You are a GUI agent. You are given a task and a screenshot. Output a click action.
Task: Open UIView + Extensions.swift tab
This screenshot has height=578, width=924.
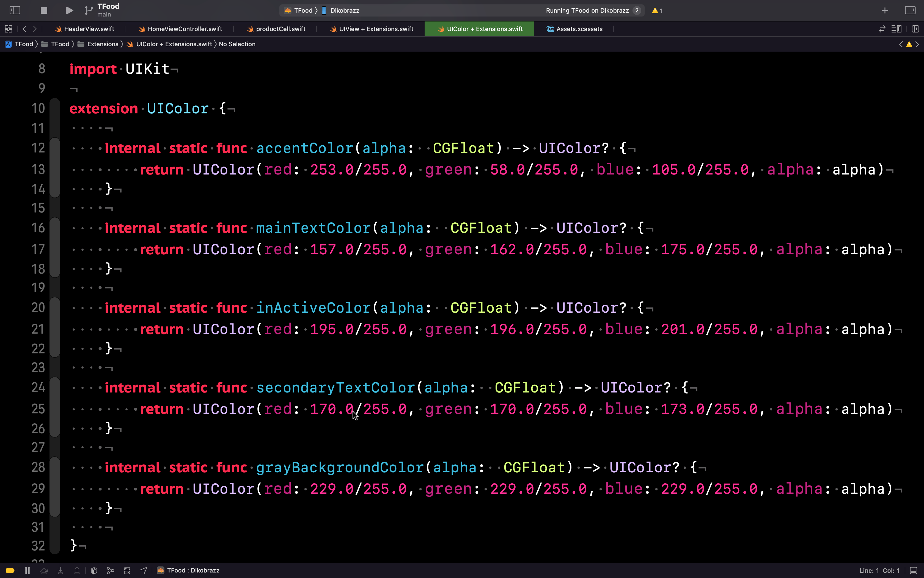[x=371, y=29]
